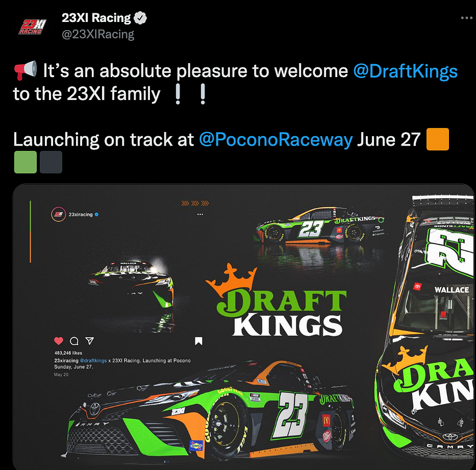Image resolution: width=476 pixels, height=470 pixels.
Task: Click the three-dot menu in the Instagram post
Action: pos(200,214)
